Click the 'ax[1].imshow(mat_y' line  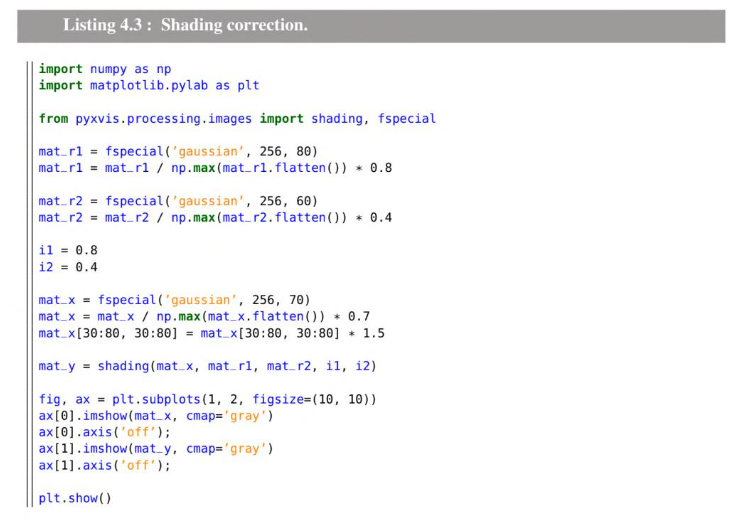click(156, 448)
